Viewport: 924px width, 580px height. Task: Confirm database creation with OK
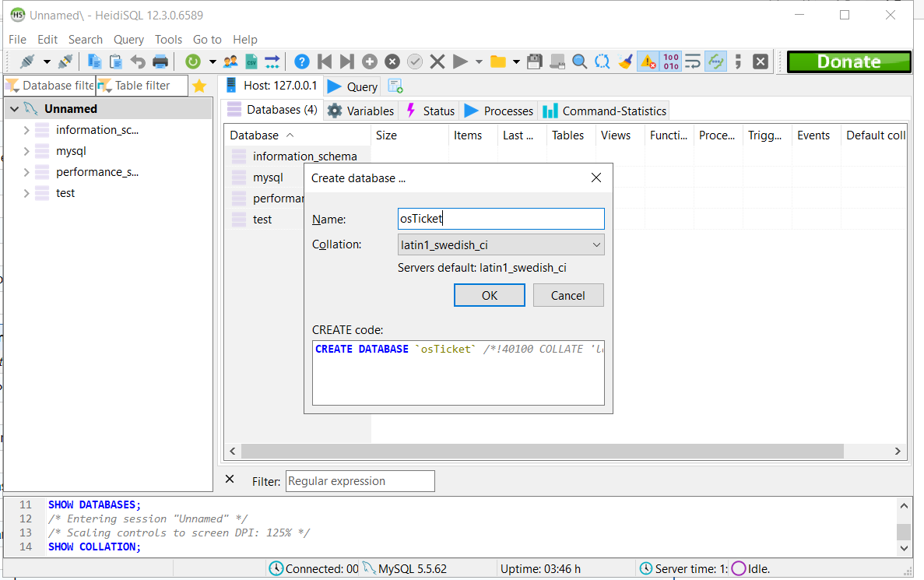coord(489,295)
